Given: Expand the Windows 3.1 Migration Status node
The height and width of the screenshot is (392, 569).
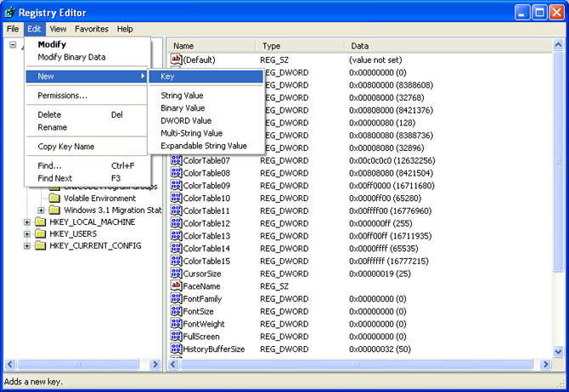Looking at the screenshot, I should (41, 210).
